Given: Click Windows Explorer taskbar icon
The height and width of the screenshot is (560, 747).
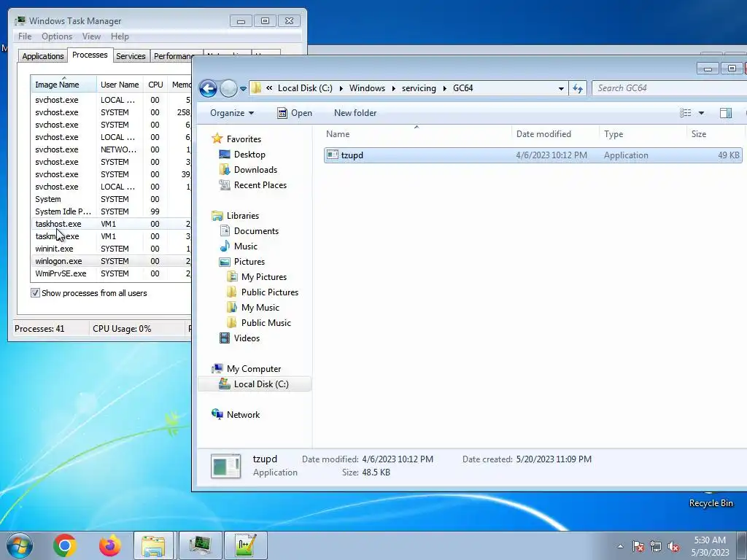Looking at the screenshot, I should pyautogui.click(x=153, y=545).
